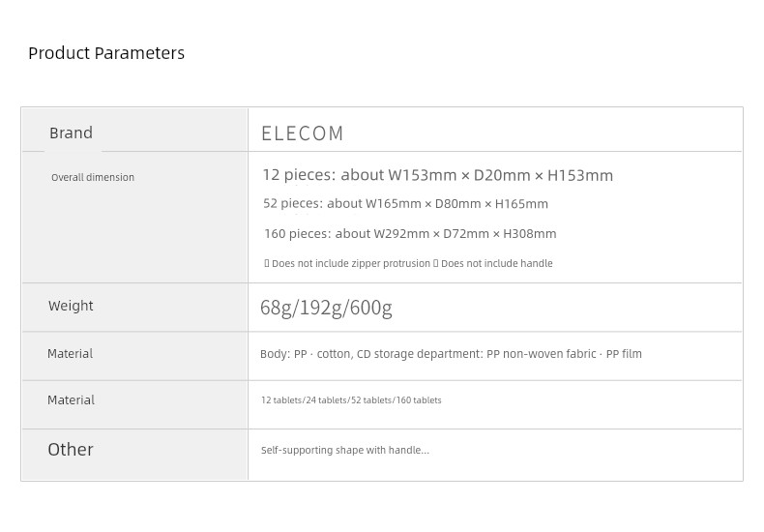The height and width of the screenshot is (532, 764).
Task: Select the second Material label
Action: click(x=71, y=400)
